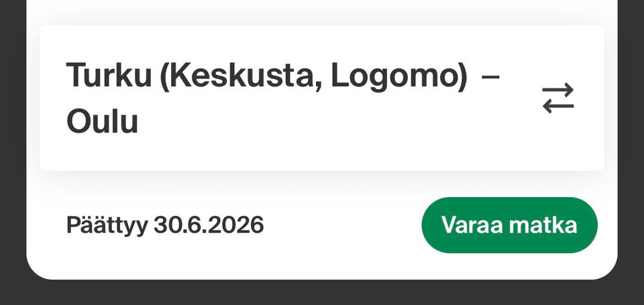644x305 pixels.
Task: Select the Oulu destination text
Action: coord(102,121)
